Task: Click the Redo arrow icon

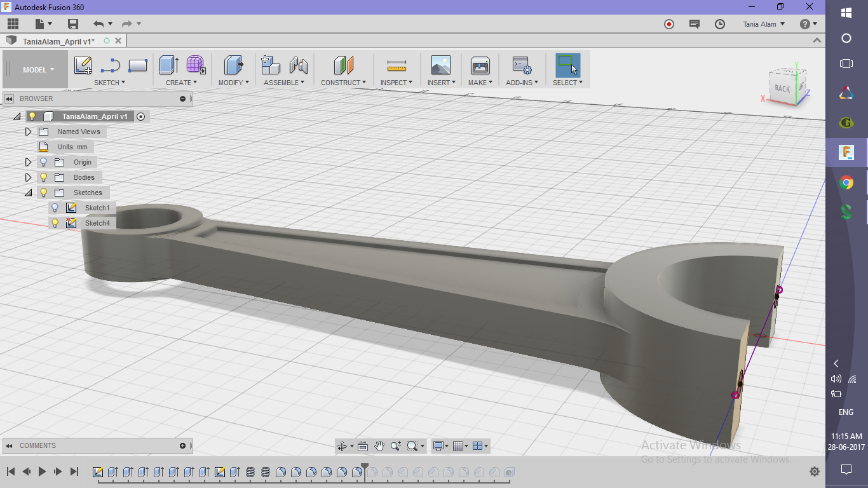Action: point(126,24)
